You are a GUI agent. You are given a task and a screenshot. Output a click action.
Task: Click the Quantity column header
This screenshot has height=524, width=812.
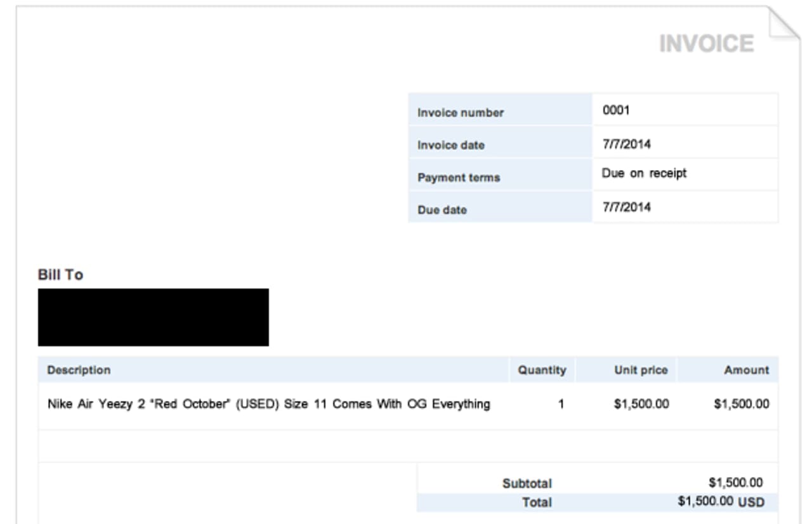(541, 370)
